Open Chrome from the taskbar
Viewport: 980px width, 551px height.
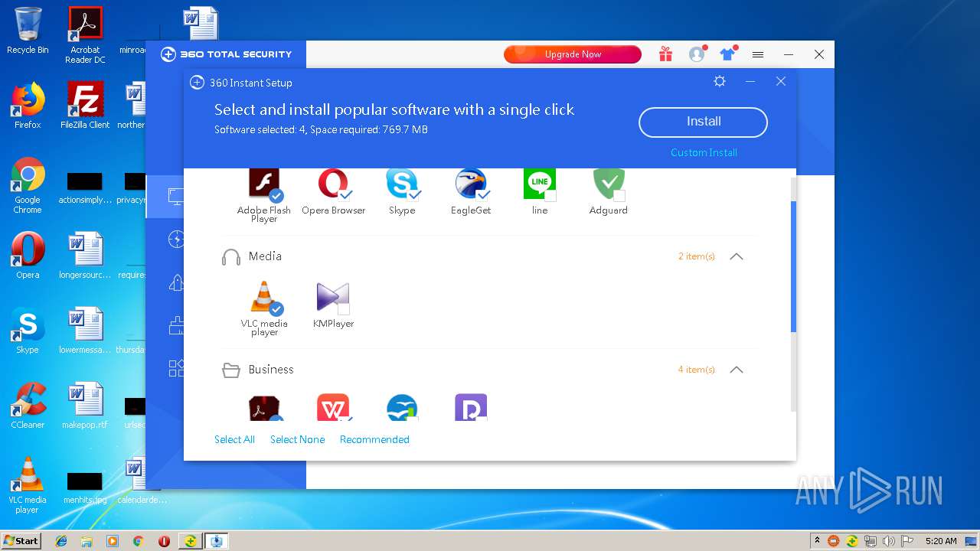(139, 541)
